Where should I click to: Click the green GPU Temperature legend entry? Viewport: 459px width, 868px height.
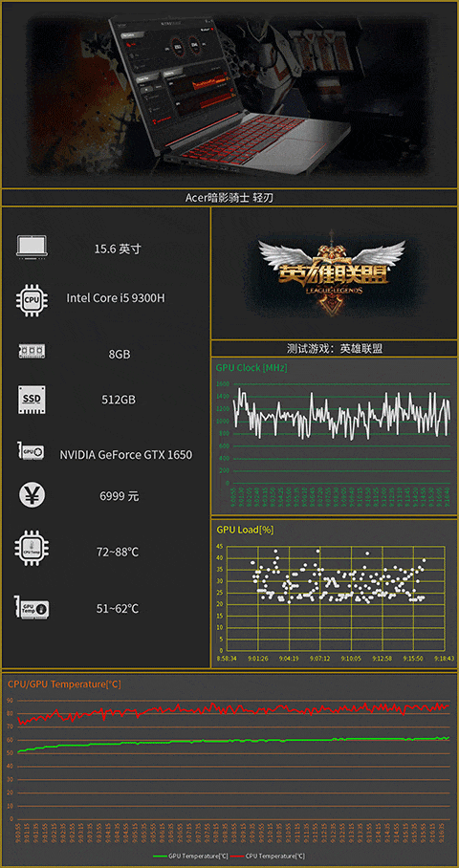click(187, 857)
